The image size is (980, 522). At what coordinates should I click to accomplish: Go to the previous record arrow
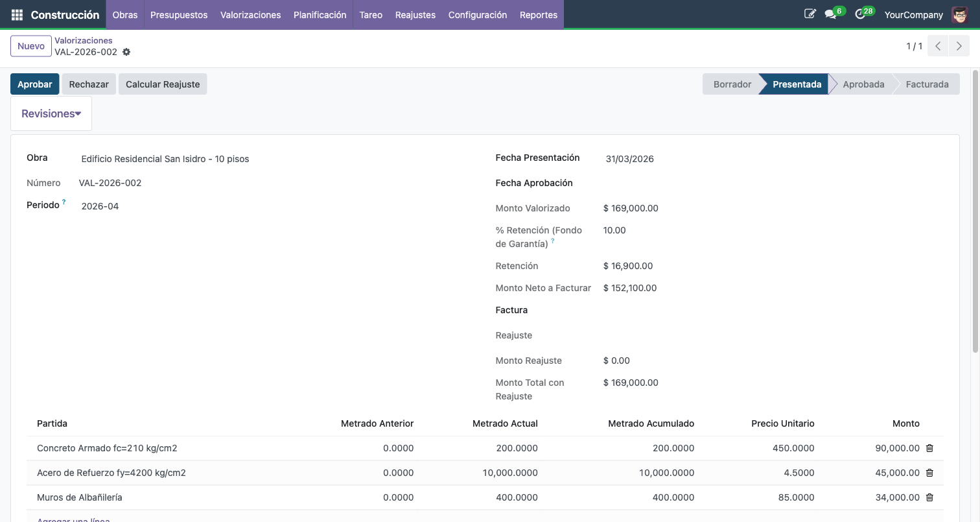click(938, 46)
